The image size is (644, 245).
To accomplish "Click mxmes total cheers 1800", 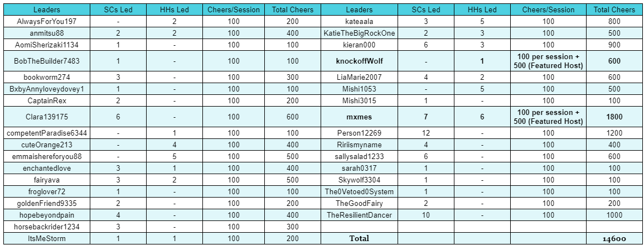I will (614, 117).
